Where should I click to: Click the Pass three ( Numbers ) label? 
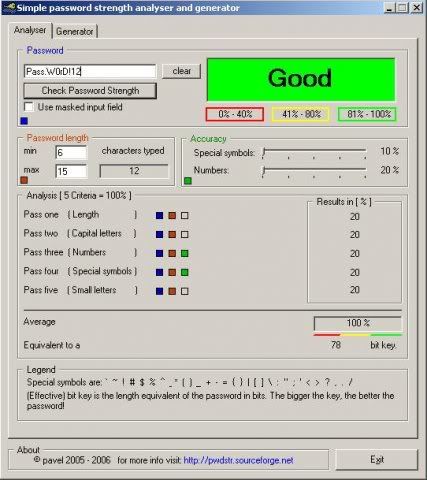click(80, 252)
